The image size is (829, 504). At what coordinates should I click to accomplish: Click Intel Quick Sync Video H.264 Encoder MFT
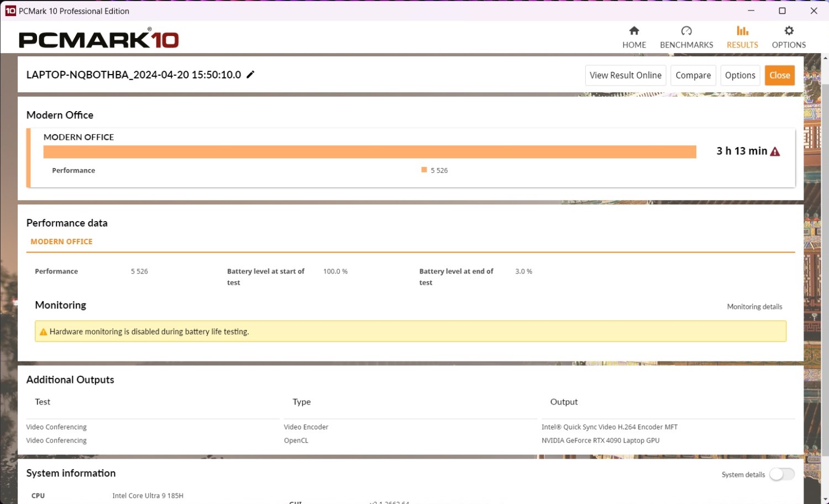coord(610,427)
